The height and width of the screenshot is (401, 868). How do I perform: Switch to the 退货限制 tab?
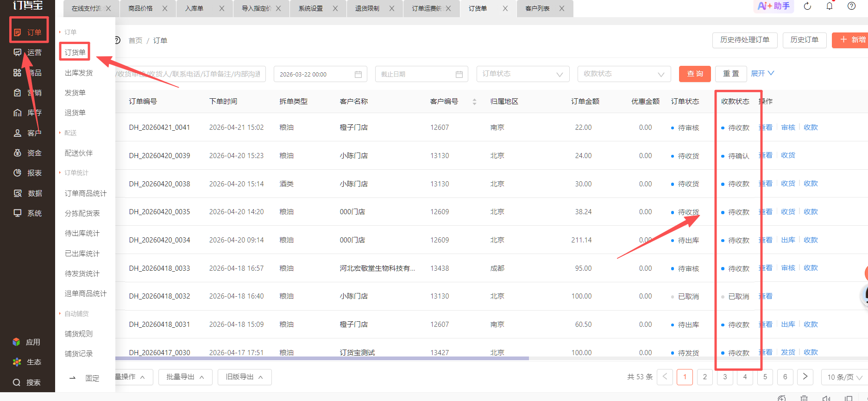point(367,8)
